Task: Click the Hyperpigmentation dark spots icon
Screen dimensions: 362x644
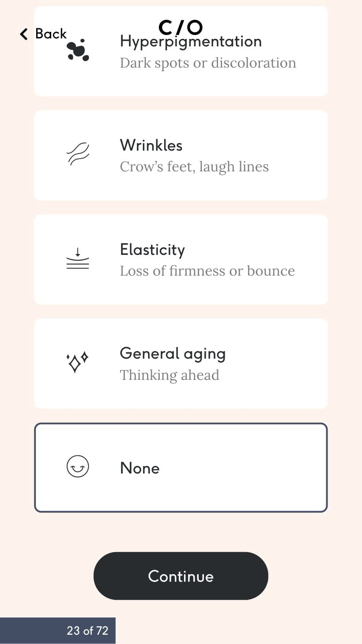Action: [78, 50]
